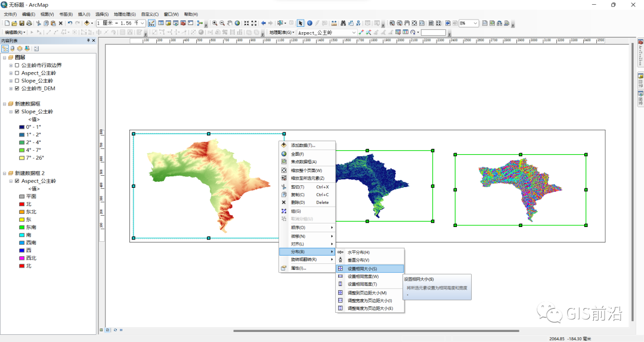Click List By Drawing Order icon
This screenshot has height=342, width=644.
pyautogui.click(x=5, y=48)
